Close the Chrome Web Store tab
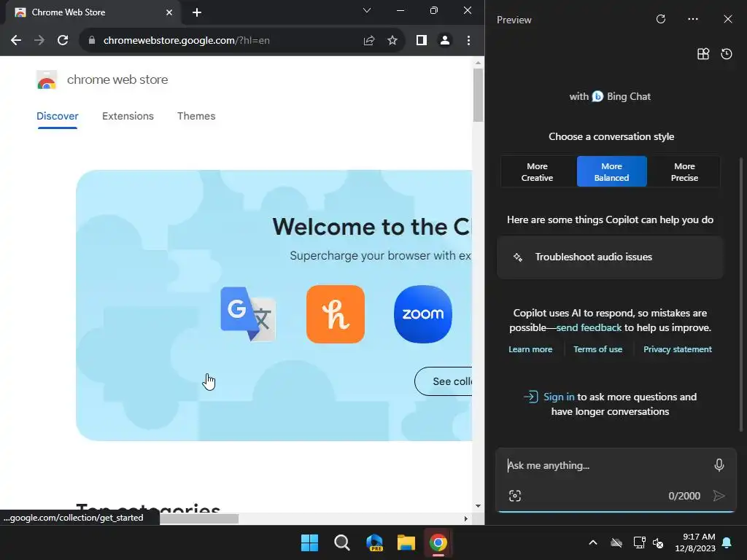 click(169, 12)
